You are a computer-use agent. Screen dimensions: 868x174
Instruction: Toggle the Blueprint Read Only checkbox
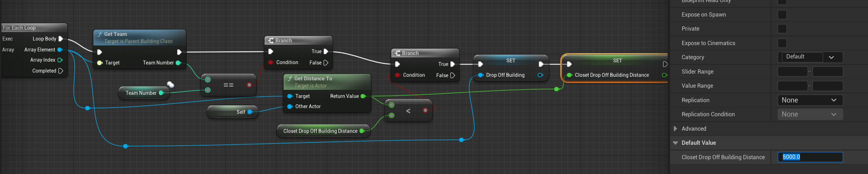point(782,2)
